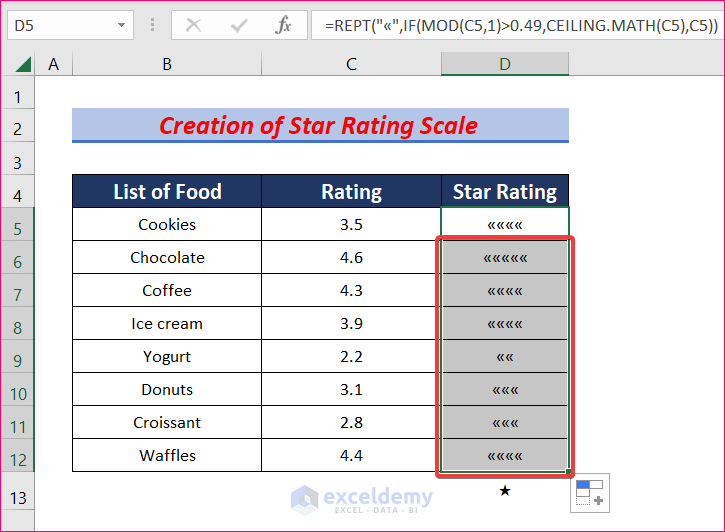Open Insert Function fx dialog

pyautogui.click(x=283, y=25)
